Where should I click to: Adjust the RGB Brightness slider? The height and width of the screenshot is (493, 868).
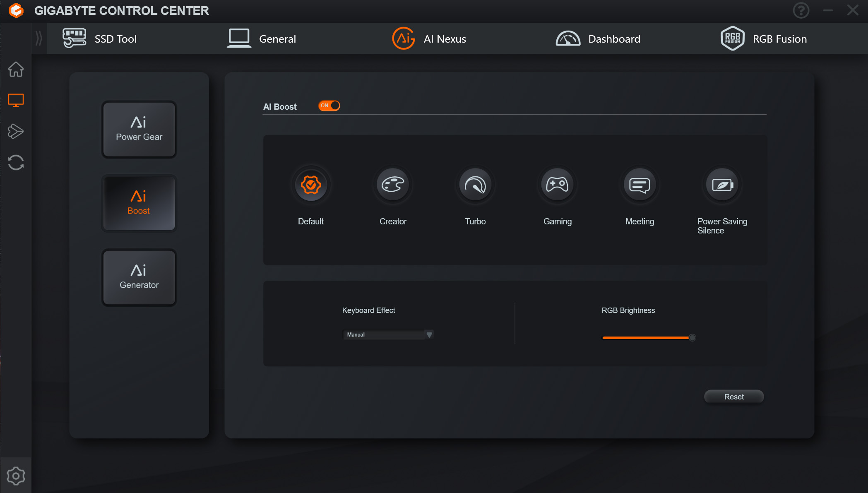point(692,338)
